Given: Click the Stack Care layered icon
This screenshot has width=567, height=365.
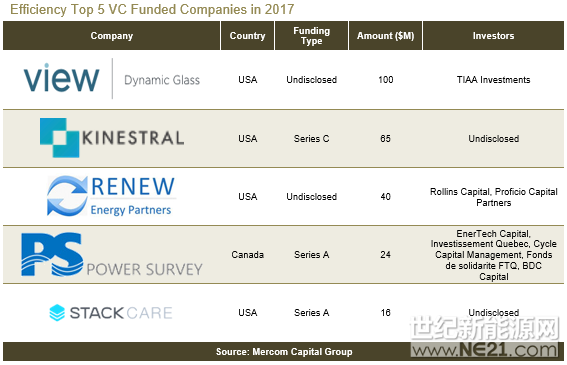Looking at the screenshot, I should pos(57,313).
